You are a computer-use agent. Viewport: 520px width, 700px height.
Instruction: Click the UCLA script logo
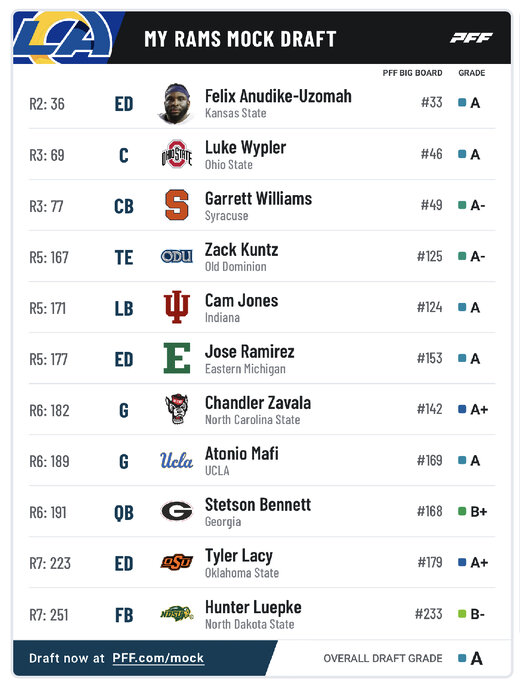point(177,460)
